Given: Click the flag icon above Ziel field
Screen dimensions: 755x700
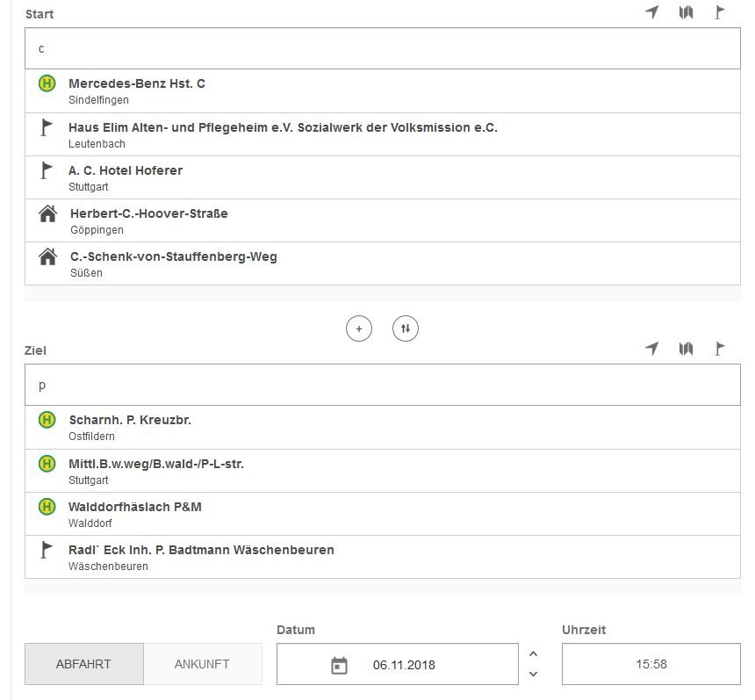Looking at the screenshot, I should coord(720,349).
